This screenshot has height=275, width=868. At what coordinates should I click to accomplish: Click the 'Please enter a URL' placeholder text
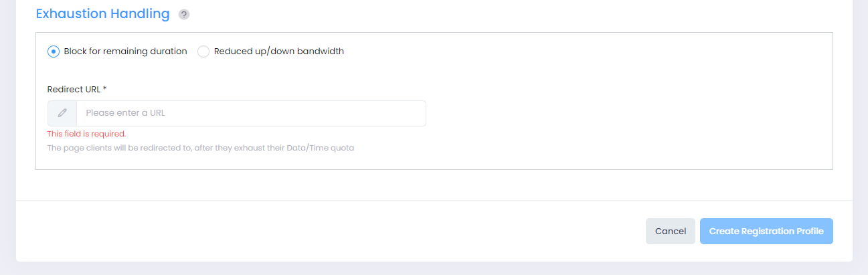tap(125, 113)
